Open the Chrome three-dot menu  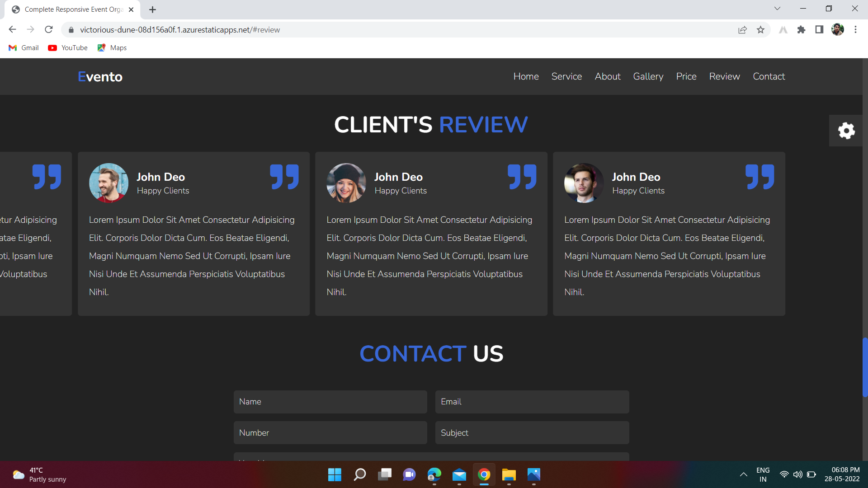coord(855,29)
